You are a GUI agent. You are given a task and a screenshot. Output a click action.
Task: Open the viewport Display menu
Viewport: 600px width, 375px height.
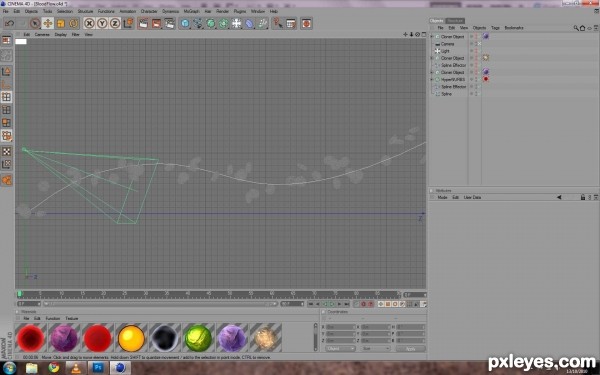point(60,34)
